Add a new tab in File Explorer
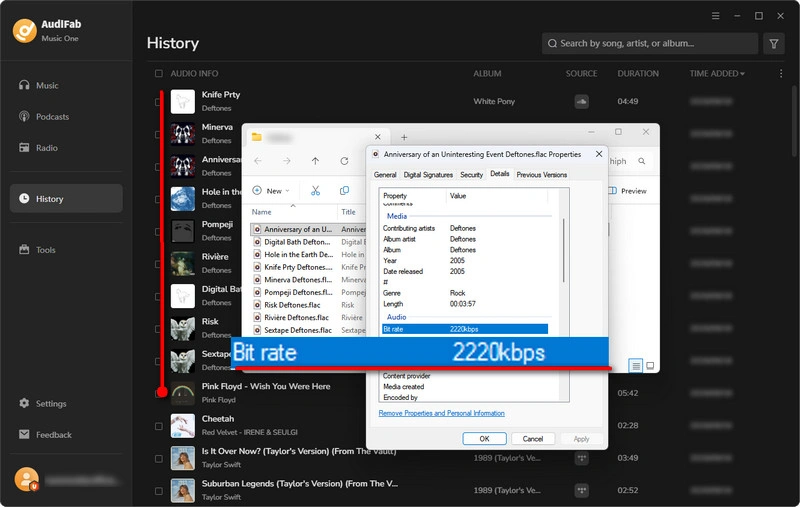 coord(404,137)
